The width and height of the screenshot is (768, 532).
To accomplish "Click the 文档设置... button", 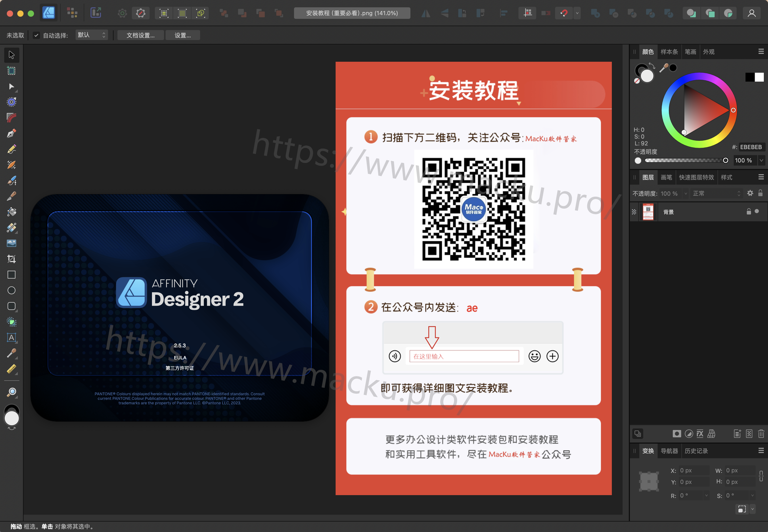I will (140, 35).
